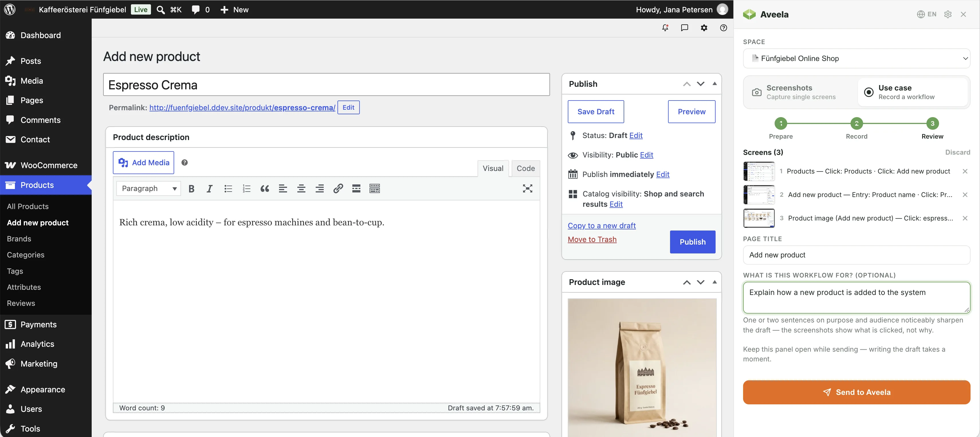Align text left
This screenshot has height=437, width=980.
(283, 189)
